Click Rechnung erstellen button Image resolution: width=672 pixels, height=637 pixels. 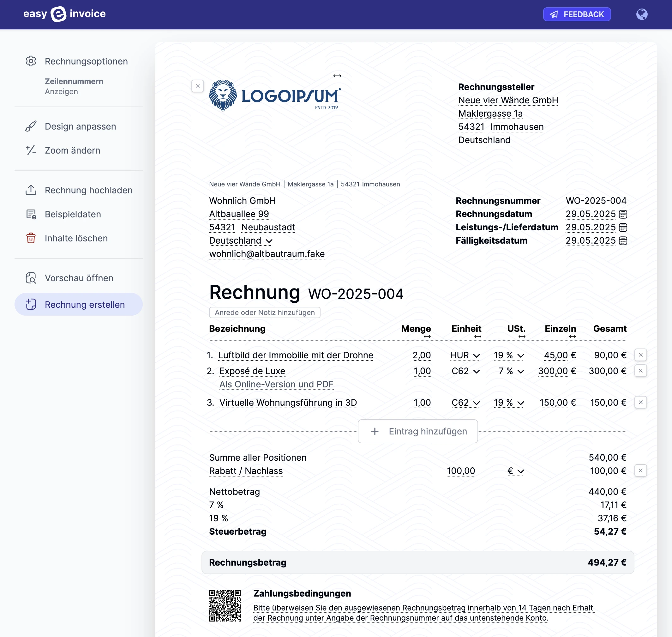pyautogui.click(x=78, y=304)
